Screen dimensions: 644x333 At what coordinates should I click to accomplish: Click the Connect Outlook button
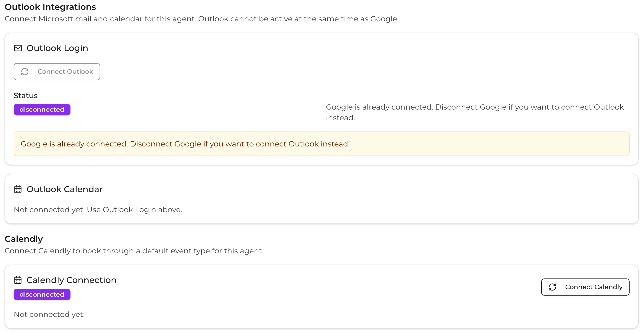coord(57,72)
